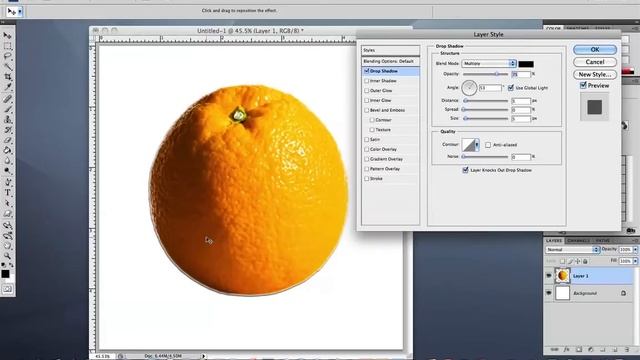Viewport: 640px width, 360px height.
Task: Enable the Inner Shadow checkbox
Action: pos(367,81)
